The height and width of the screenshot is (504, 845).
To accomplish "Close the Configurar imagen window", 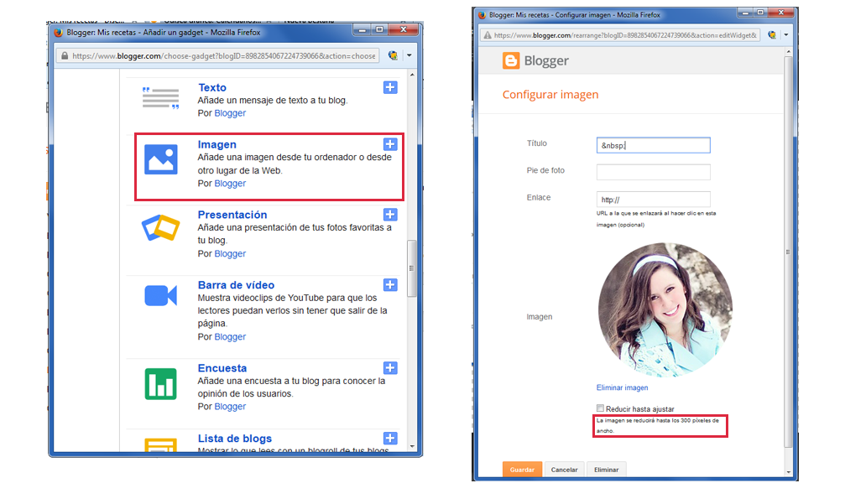I will [x=781, y=13].
